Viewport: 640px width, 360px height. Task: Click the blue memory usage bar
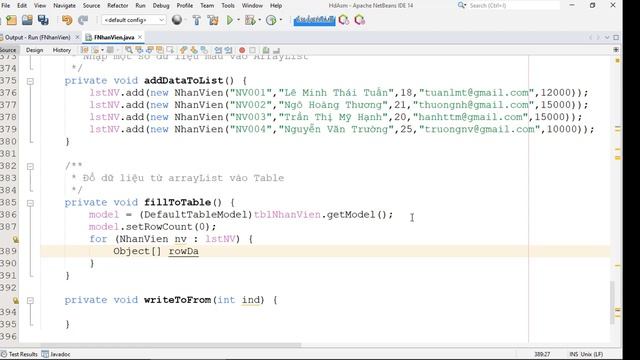coord(314,20)
